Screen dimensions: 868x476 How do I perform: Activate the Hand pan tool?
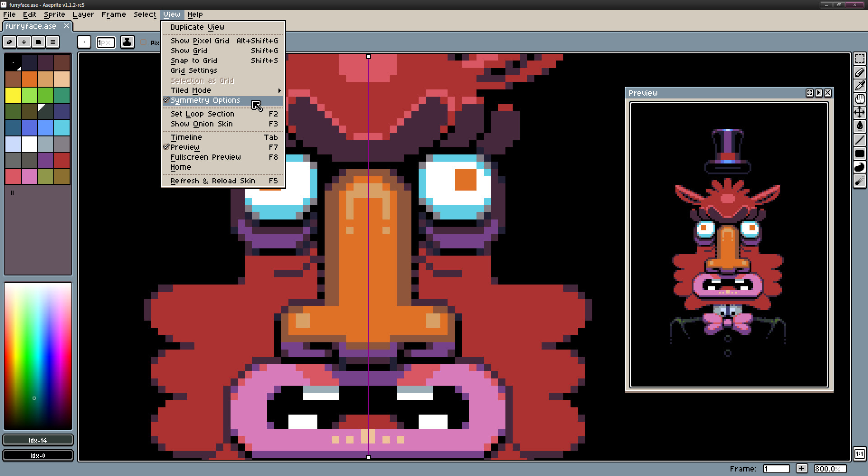861,99
